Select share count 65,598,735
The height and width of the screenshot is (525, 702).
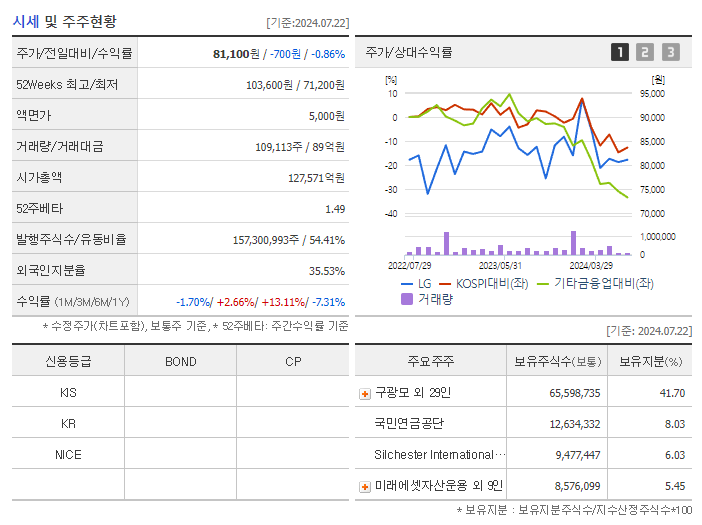575,393
